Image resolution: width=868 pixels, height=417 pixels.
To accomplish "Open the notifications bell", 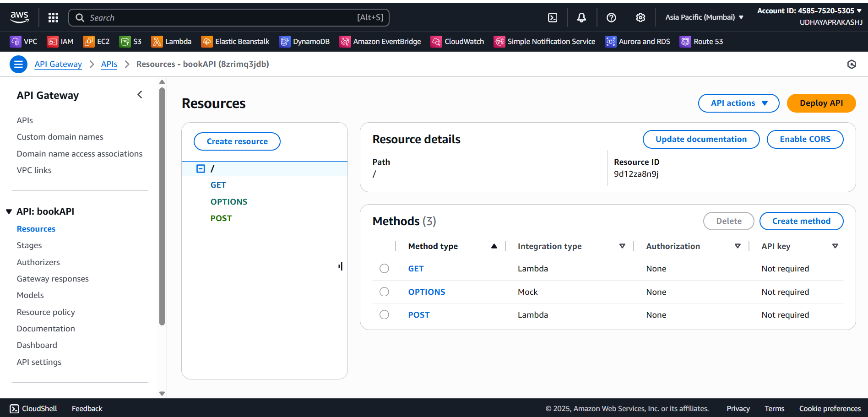I will (x=581, y=17).
